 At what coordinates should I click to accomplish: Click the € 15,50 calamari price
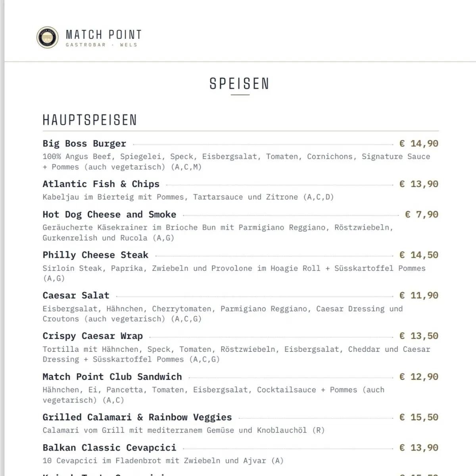[419, 417]
